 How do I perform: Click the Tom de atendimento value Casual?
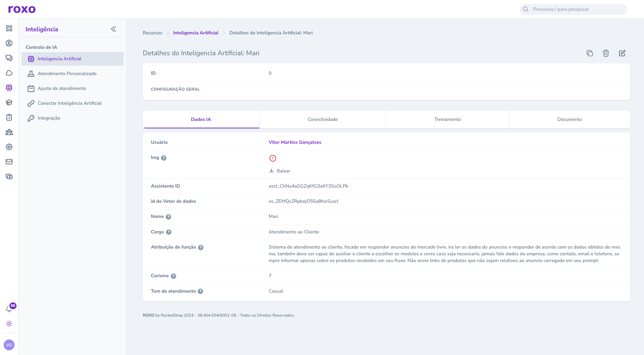pos(276,291)
